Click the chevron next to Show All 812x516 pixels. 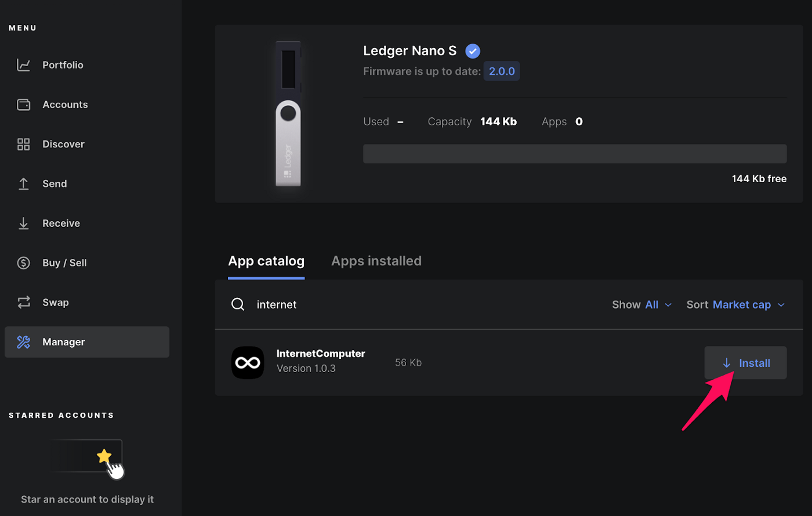(668, 305)
